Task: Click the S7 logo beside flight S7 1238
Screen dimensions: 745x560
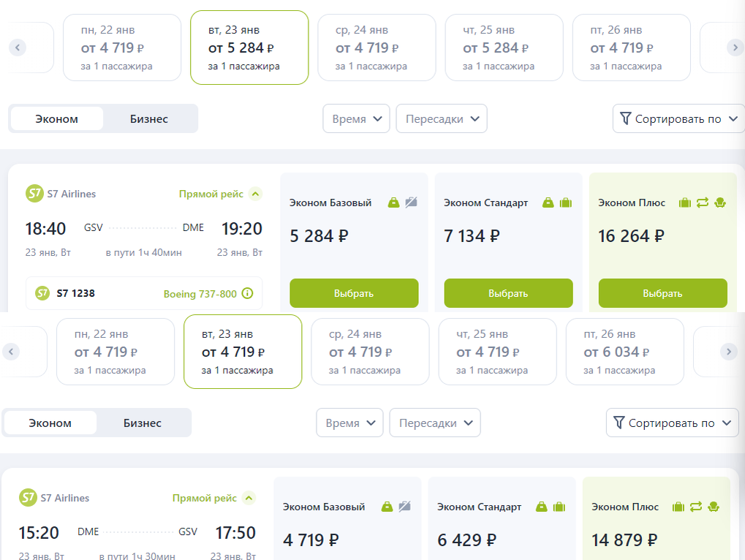Action: (42, 293)
